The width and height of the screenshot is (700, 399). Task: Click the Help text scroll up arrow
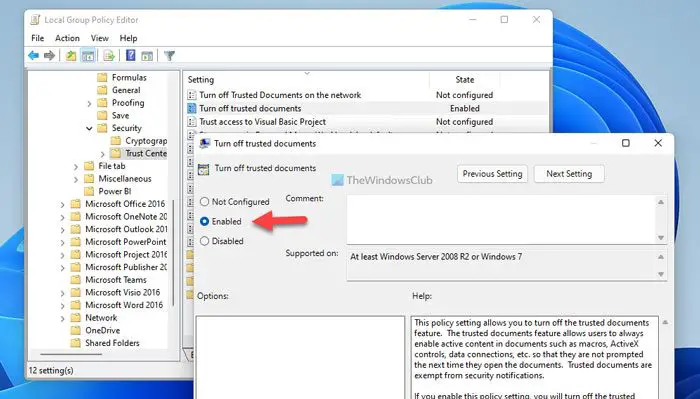(665, 322)
